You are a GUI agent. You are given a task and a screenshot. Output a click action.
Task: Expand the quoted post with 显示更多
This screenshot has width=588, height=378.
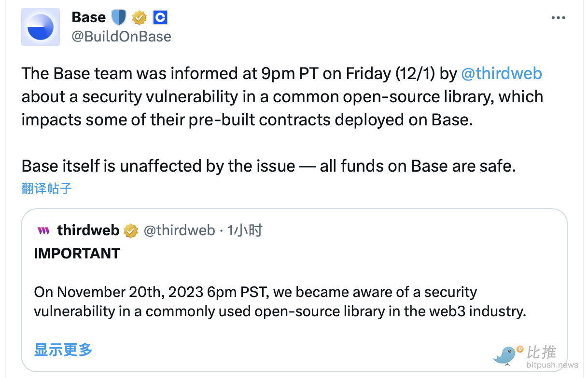63,350
